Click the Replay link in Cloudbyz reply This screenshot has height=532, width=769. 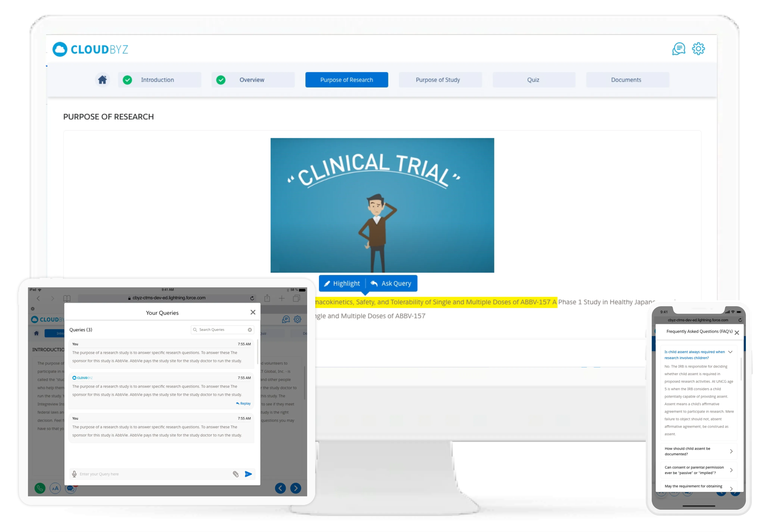click(243, 403)
